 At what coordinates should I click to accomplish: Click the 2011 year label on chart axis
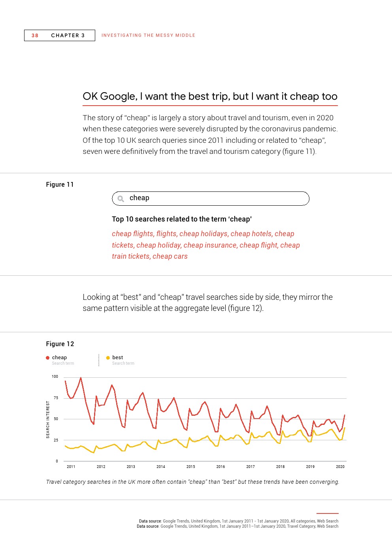click(71, 467)
